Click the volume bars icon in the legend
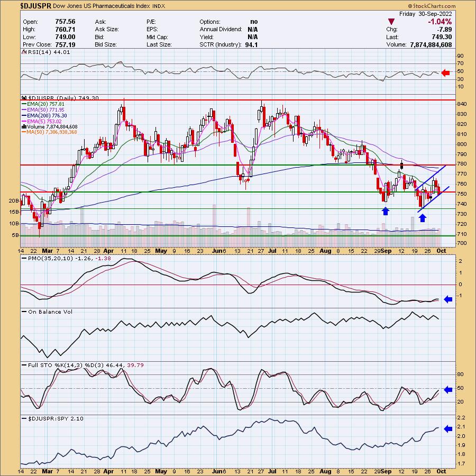The height and width of the screenshot is (476, 476). tap(24, 126)
